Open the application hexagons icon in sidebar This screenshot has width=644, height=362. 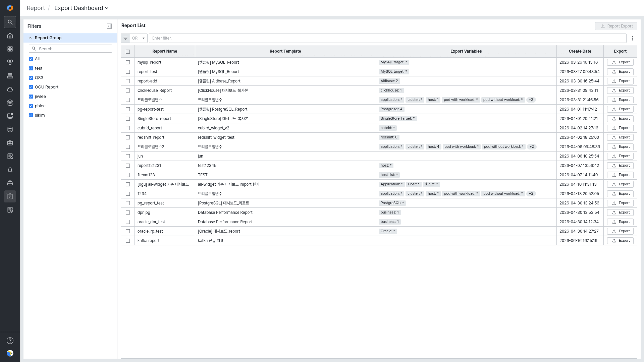[10, 62]
